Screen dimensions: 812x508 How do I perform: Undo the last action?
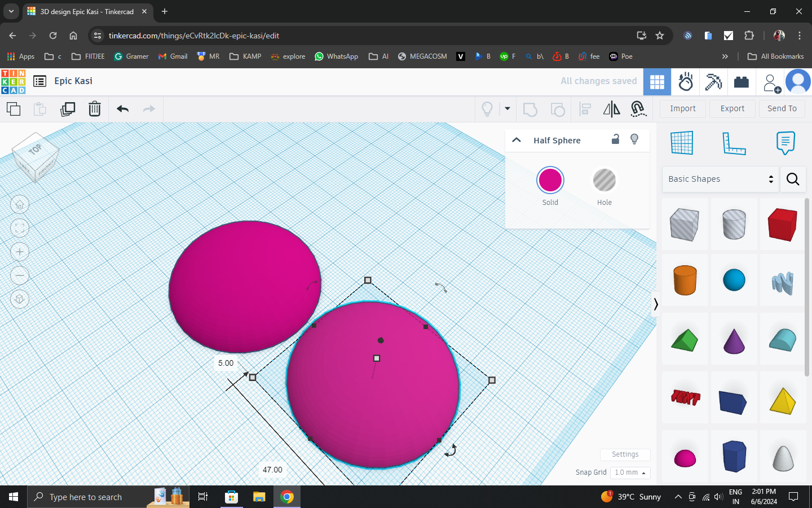click(x=122, y=109)
